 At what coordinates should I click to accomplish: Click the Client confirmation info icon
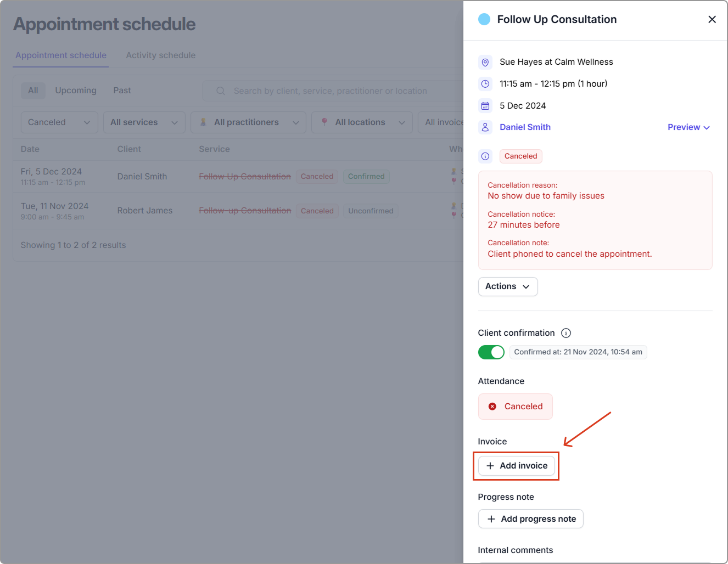[x=566, y=333]
